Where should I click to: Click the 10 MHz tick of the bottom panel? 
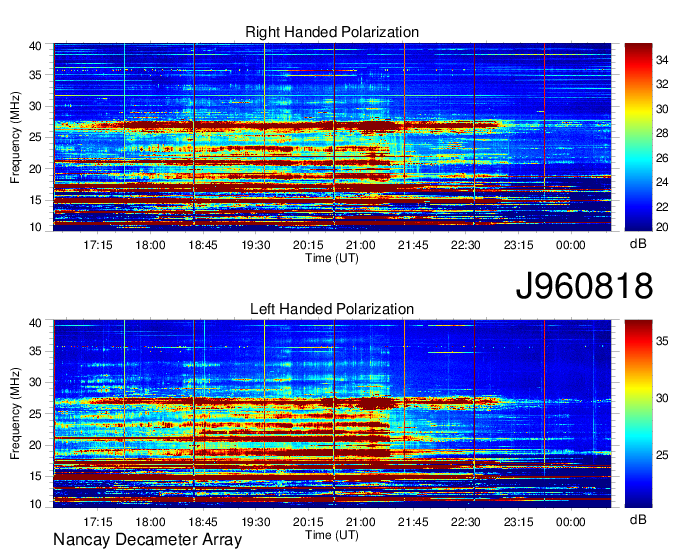35,504
